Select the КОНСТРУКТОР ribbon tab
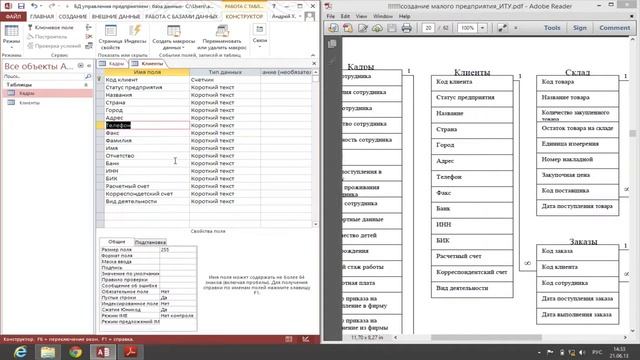 pos(244,16)
